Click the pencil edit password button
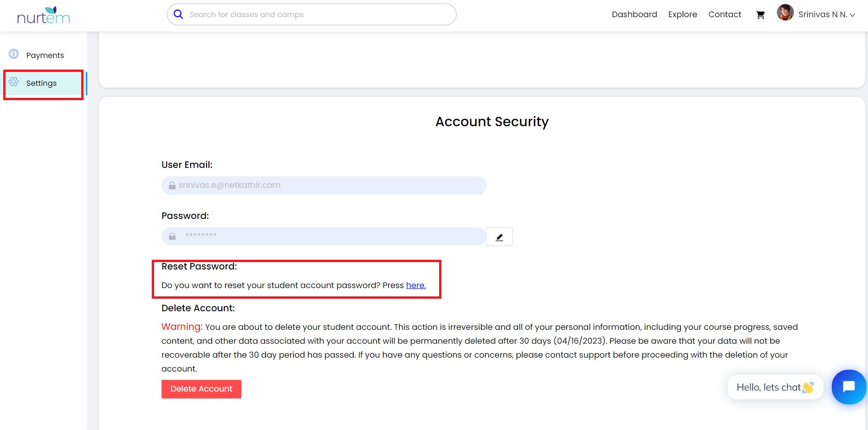This screenshot has width=868, height=430. [x=499, y=237]
